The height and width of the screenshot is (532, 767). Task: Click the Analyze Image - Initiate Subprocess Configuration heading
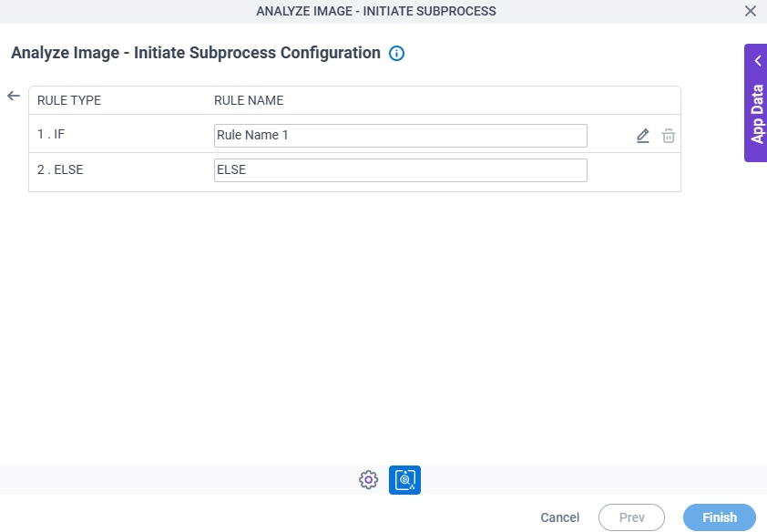(196, 53)
